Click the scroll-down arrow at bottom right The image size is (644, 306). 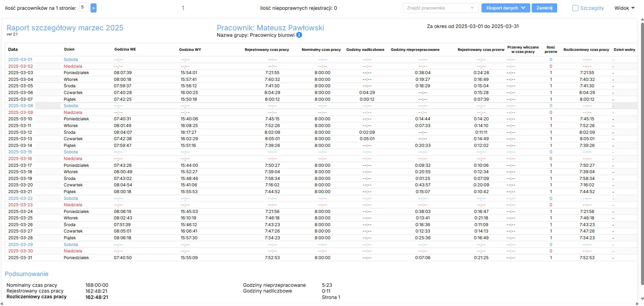642,299
